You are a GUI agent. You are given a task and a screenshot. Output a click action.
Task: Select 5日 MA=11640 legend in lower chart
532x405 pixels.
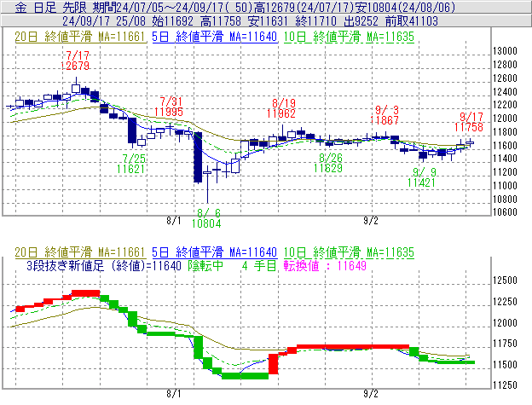click(x=215, y=252)
